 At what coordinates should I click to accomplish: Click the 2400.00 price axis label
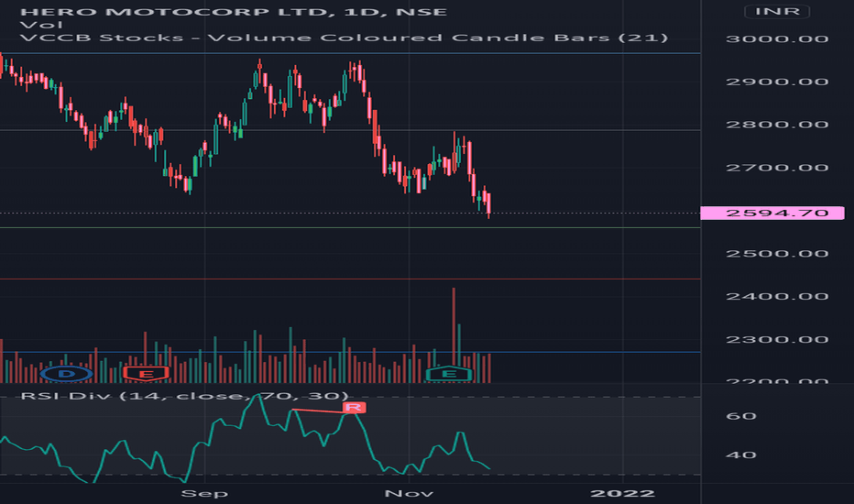[777, 296]
